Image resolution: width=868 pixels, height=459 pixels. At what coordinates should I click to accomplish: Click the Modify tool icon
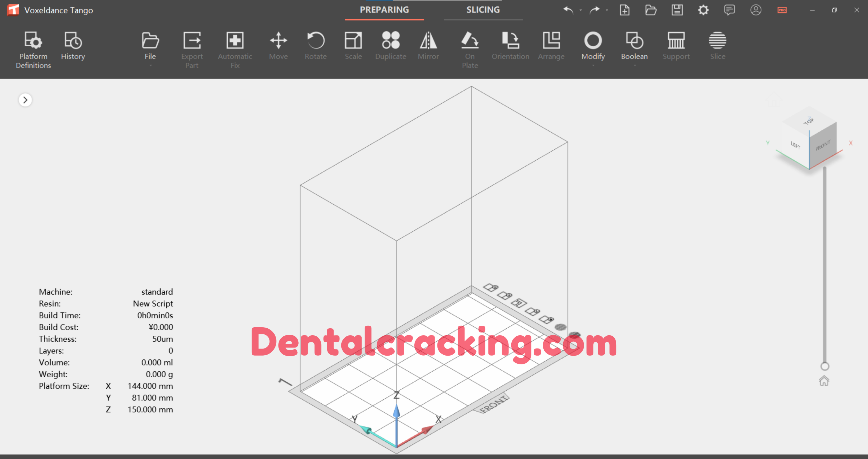(593, 41)
